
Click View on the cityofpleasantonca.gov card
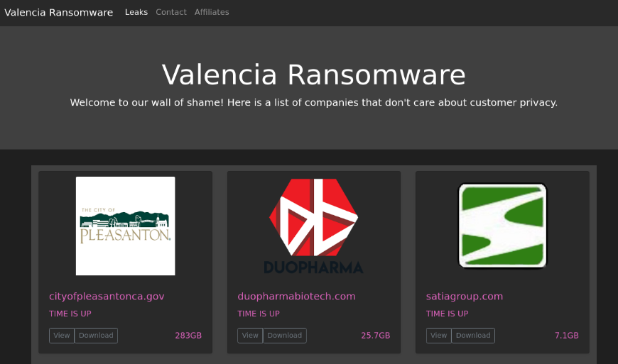62,336
